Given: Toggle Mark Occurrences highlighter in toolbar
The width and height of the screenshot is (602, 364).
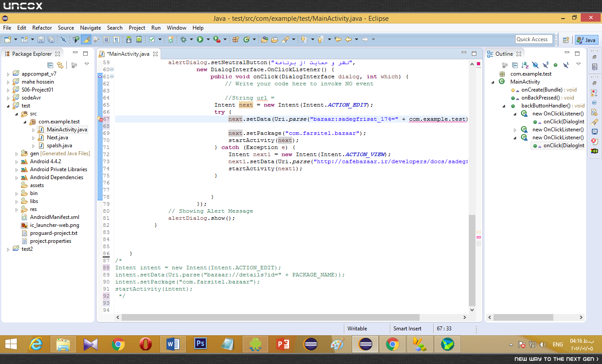Looking at the screenshot, I should (x=86, y=39).
